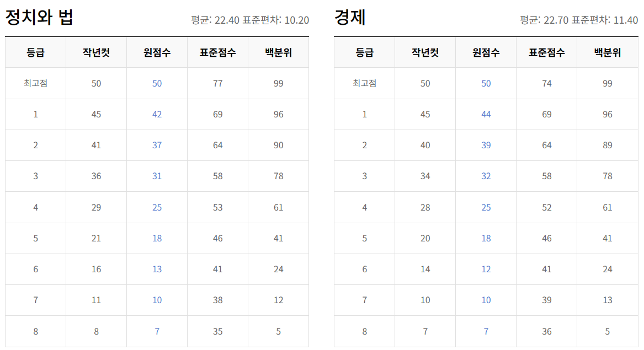Select 표준점수 '53' in 정치와 법 grade 4
The width and height of the screenshot is (644, 350).
217,208
